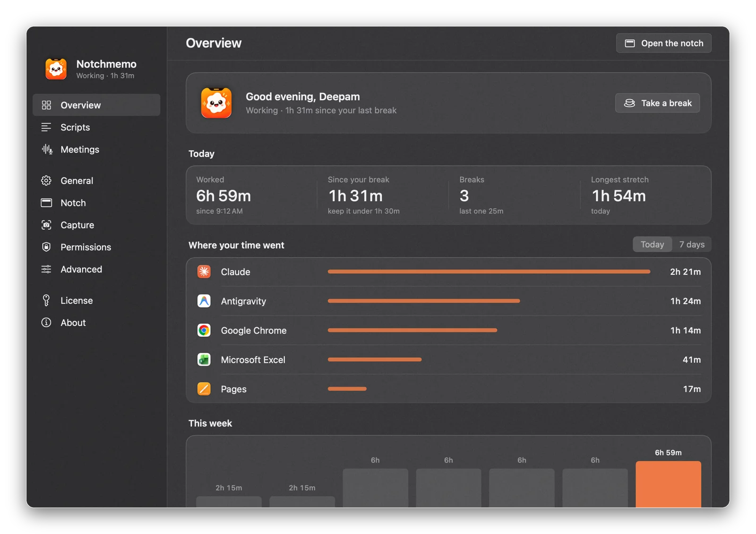This screenshot has height=534, width=756.
Task: Click the Breaks count 3
Action: (x=464, y=195)
